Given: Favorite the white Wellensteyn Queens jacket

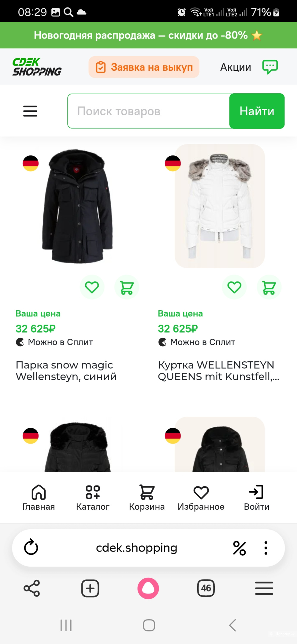Looking at the screenshot, I should [234, 287].
